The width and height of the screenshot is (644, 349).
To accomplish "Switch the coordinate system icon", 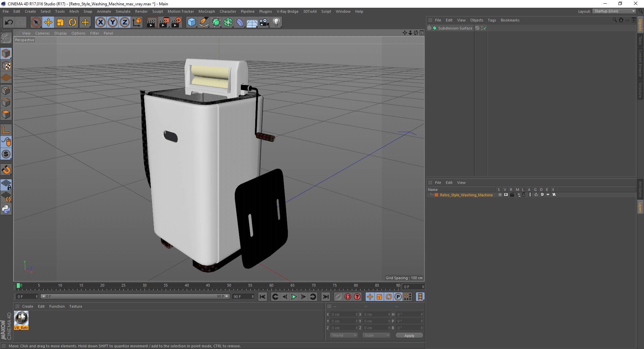I will tap(137, 22).
